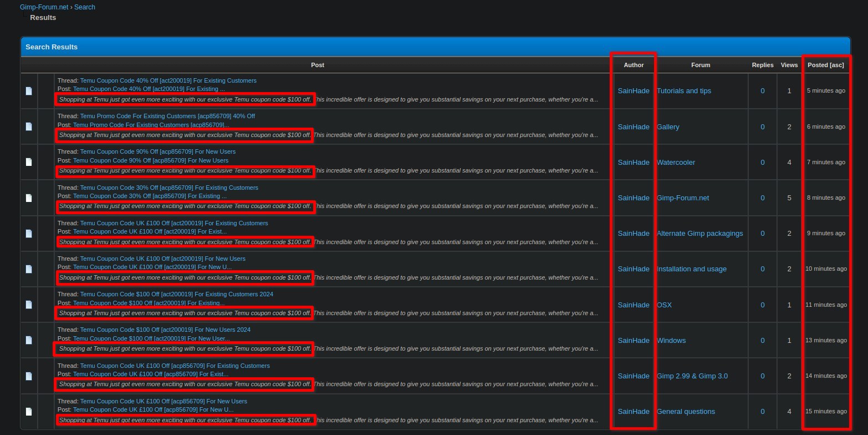Viewport: 868px width, 435px height.
Task: Click the reply count 0 in the General questions row
Action: 763,412
